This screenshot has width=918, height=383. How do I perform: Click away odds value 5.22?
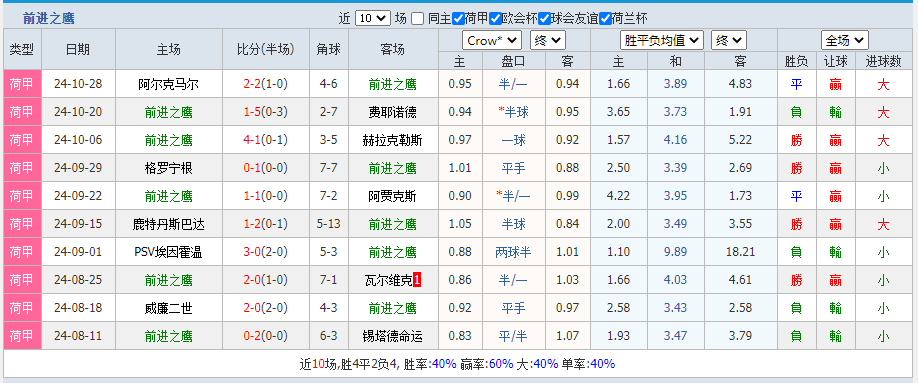tap(740, 141)
